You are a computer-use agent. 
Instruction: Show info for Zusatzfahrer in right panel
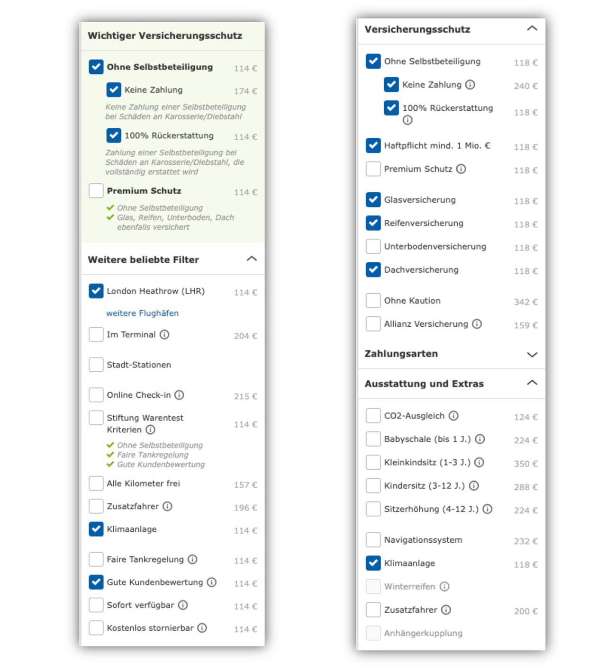click(446, 610)
